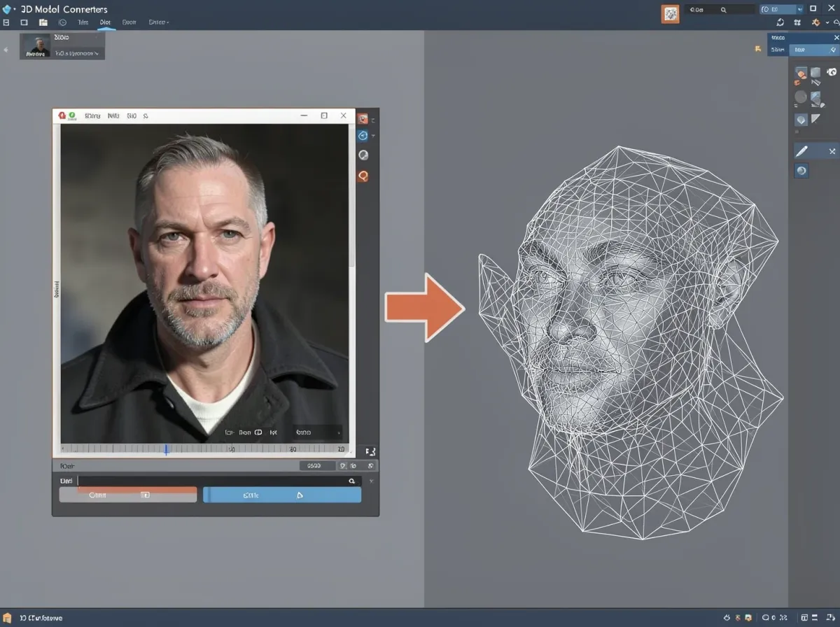Click the refresh icon in top-right toolbar
The width and height of the screenshot is (840, 627).
780,23
